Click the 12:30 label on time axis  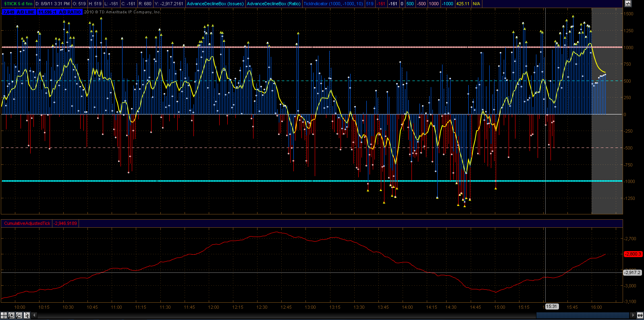click(x=262, y=307)
